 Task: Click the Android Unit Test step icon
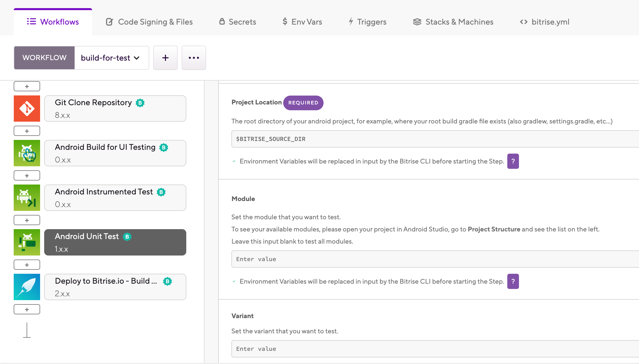(27, 242)
